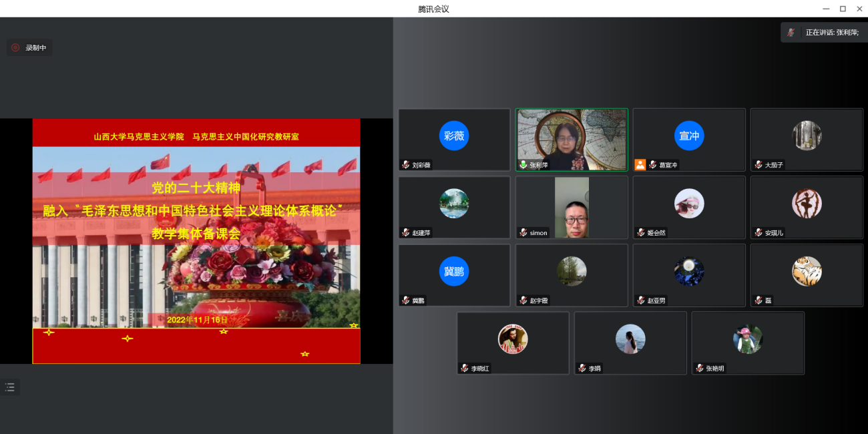Click mic icon in the 正在讲话 speaker banner
868x434 pixels.
(x=791, y=32)
